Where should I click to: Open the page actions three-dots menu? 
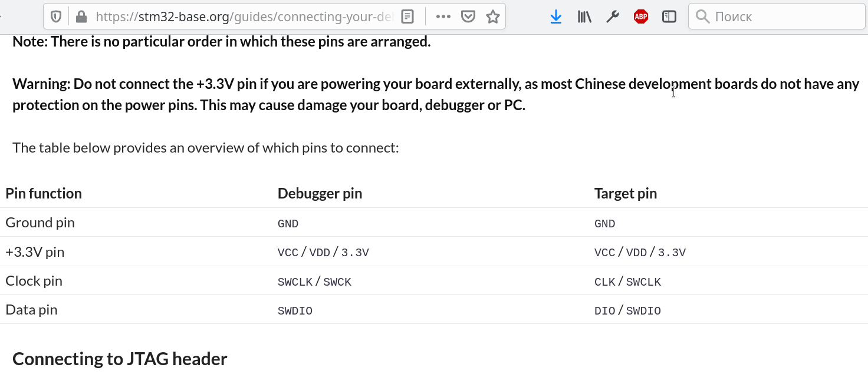click(x=443, y=17)
